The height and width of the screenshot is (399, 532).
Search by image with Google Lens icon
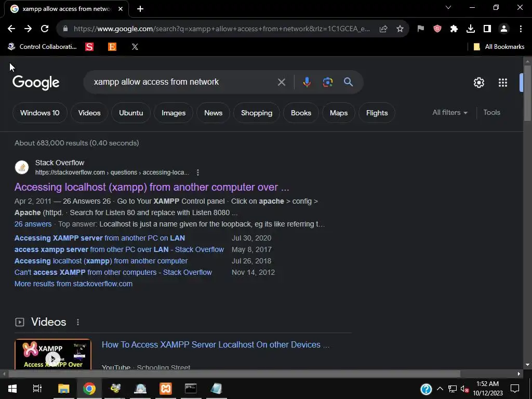click(x=327, y=82)
